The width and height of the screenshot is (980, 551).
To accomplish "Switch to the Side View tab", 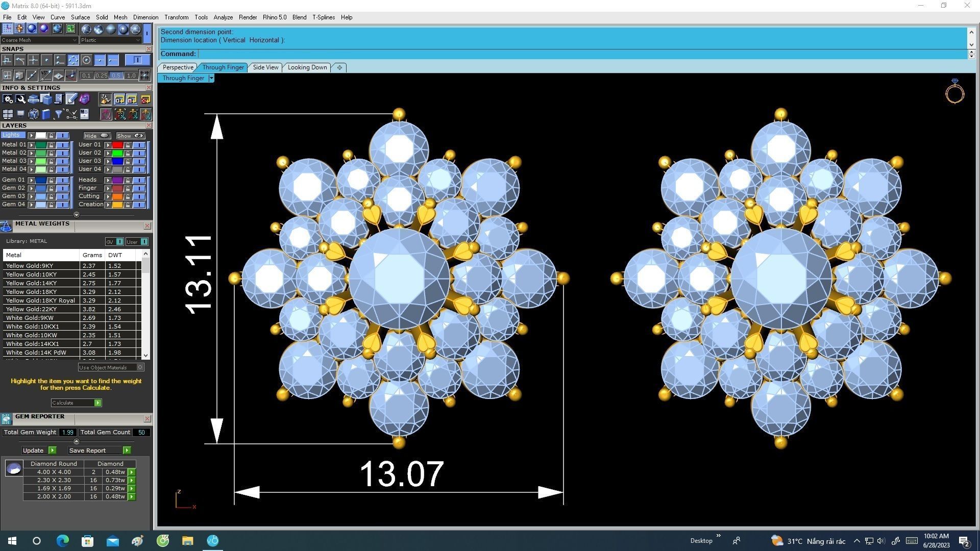I will (x=265, y=67).
